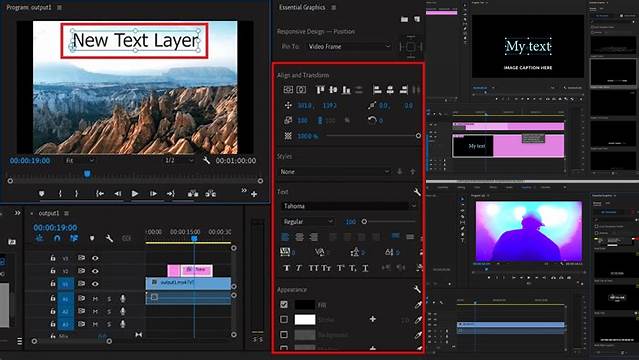
Task: Select the output1.mp4 clip on V1
Action: [188, 283]
